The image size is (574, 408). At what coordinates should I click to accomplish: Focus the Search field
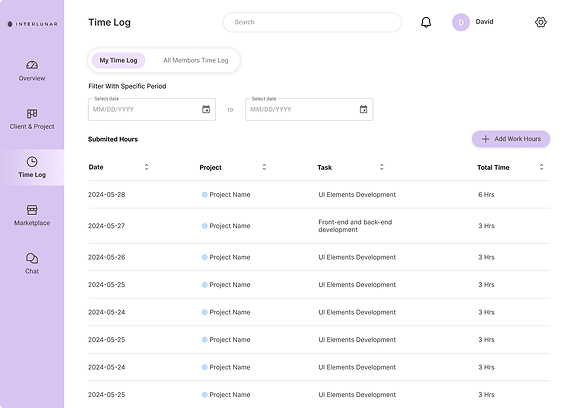pyautogui.click(x=312, y=22)
